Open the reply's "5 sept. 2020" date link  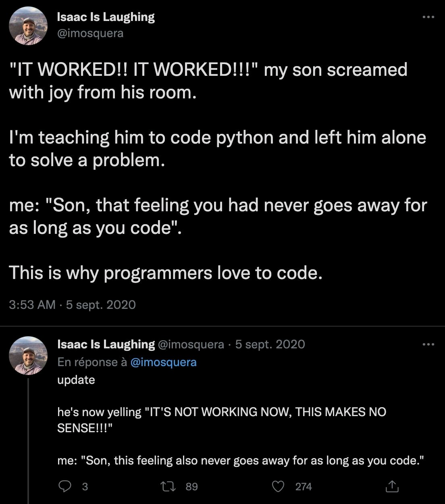pyautogui.click(x=270, y=344)
